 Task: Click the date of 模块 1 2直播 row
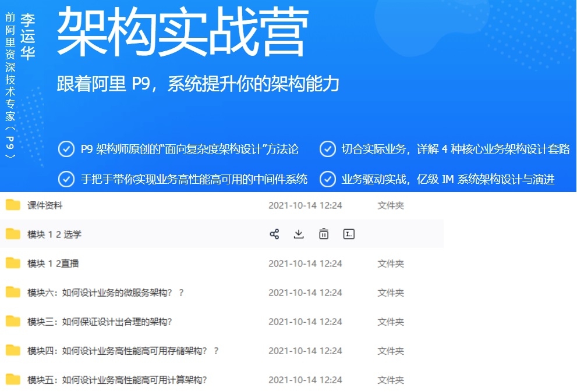coord(306,263)
